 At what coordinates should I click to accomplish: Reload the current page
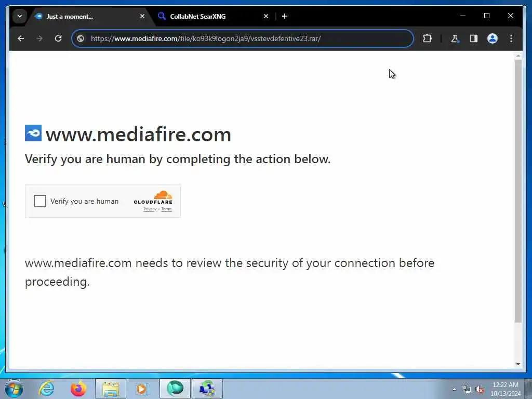tap(58, 38)
